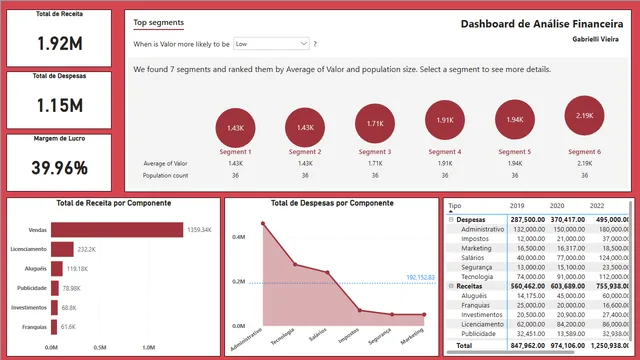Screen dimensions: 640x360
Task: Click the Impostos data point on expenses chart
Action: coord(360,310)
